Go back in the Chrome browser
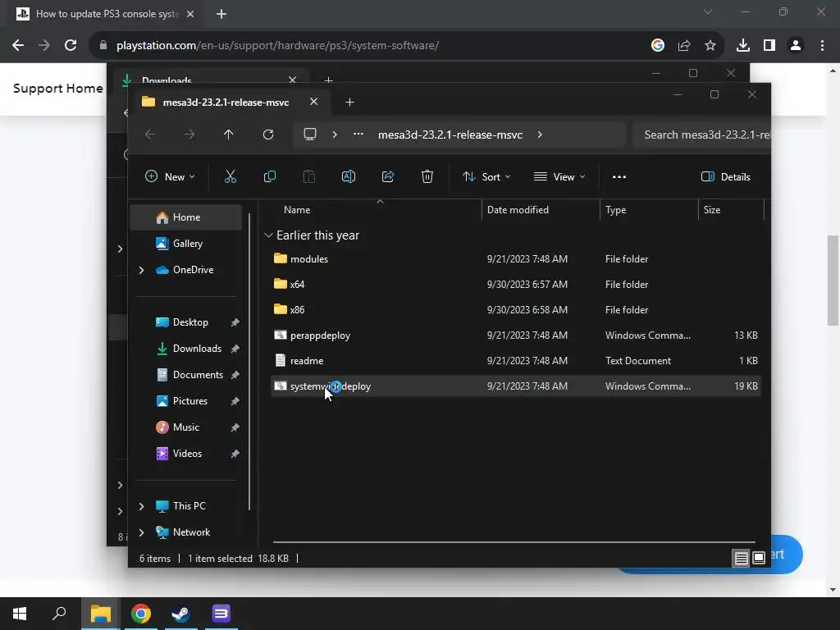The height and width of the screenshot is (630, 840). [x=18, y=46]
